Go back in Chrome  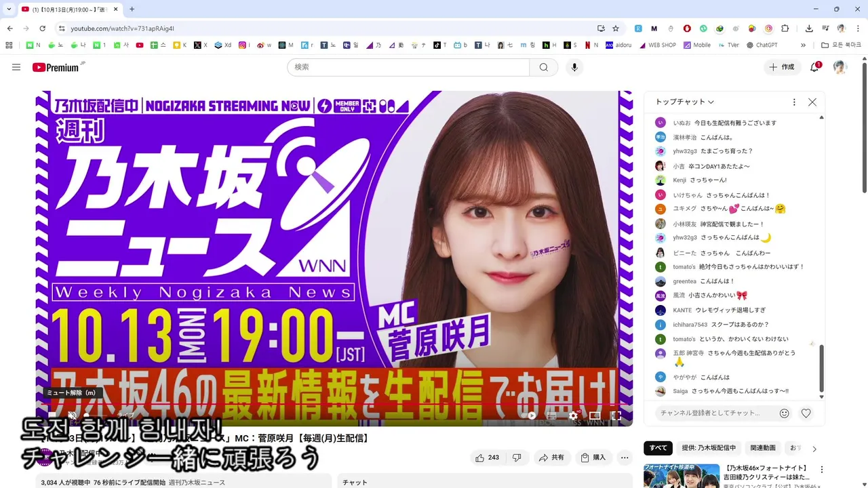click(x=9, y=28)
